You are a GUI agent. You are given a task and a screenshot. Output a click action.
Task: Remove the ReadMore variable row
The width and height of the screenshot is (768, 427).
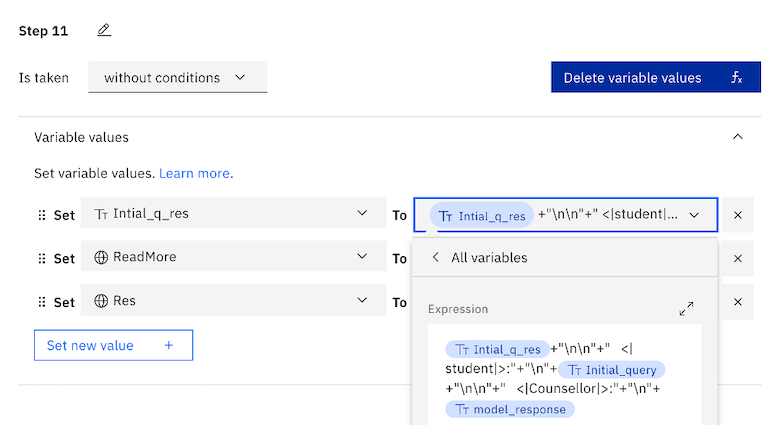tap(738, 258)
